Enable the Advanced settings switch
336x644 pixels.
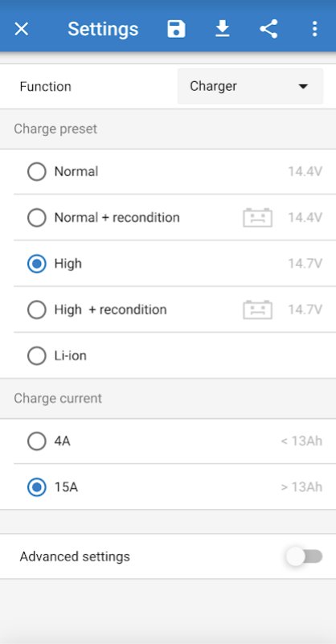(305, 556)
